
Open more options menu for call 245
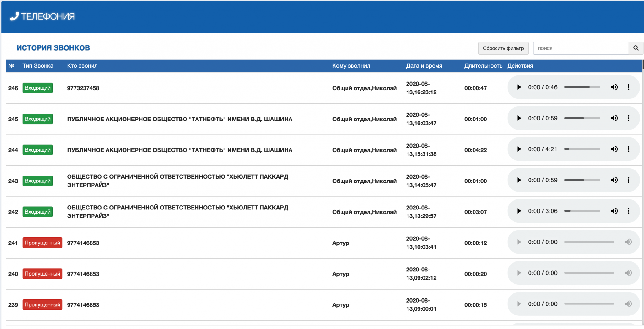click(628, 118)
